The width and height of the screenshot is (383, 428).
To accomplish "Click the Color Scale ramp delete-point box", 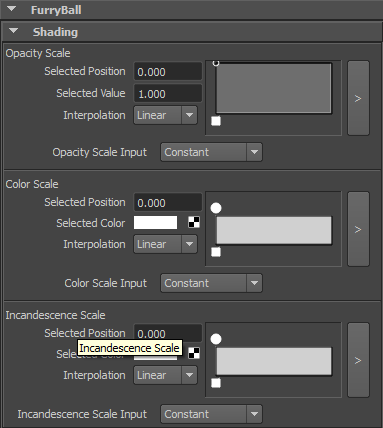I will (216, 252).
